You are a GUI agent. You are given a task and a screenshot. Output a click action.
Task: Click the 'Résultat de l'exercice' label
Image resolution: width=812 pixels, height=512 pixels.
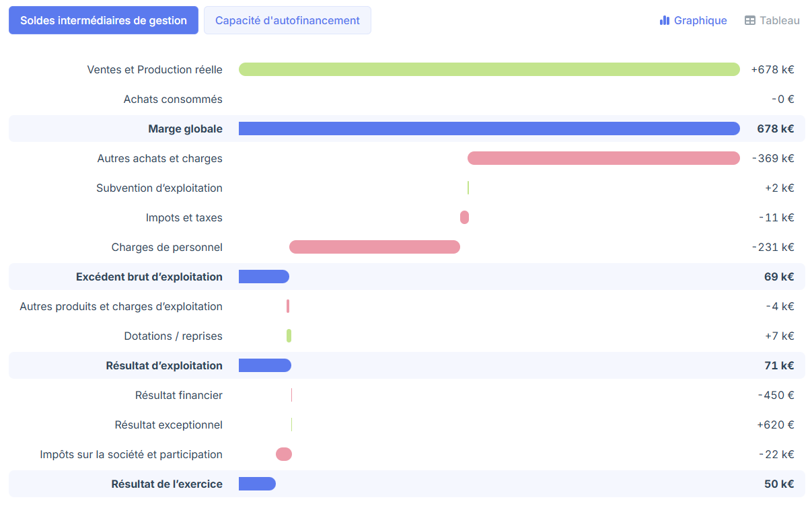(167, 484)
